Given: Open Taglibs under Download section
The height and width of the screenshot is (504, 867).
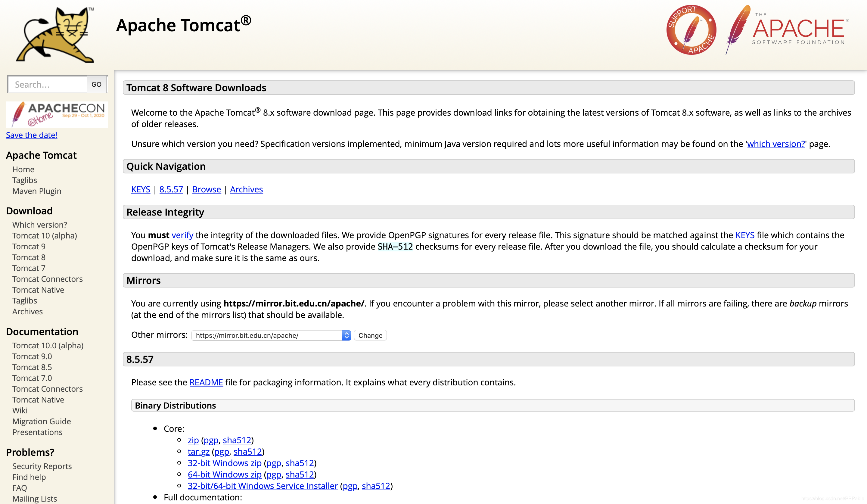Looking at the screenshot, I should 25,300.
